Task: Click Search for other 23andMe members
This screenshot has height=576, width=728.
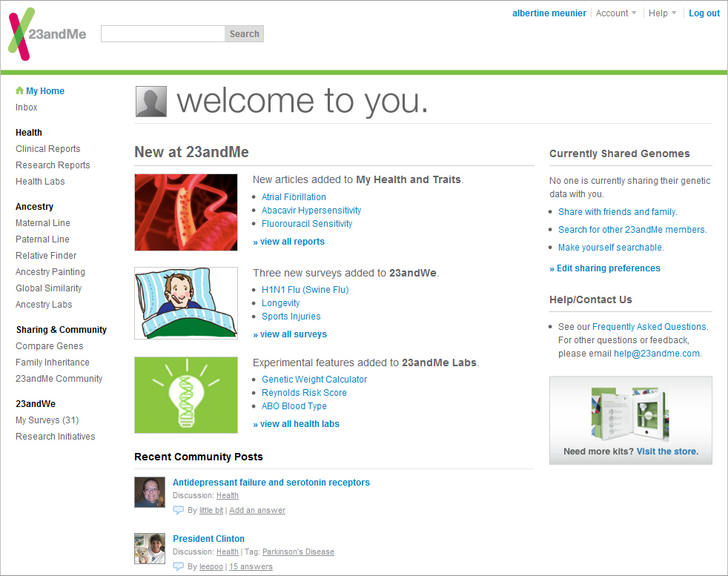Action: tap(632, 229)
